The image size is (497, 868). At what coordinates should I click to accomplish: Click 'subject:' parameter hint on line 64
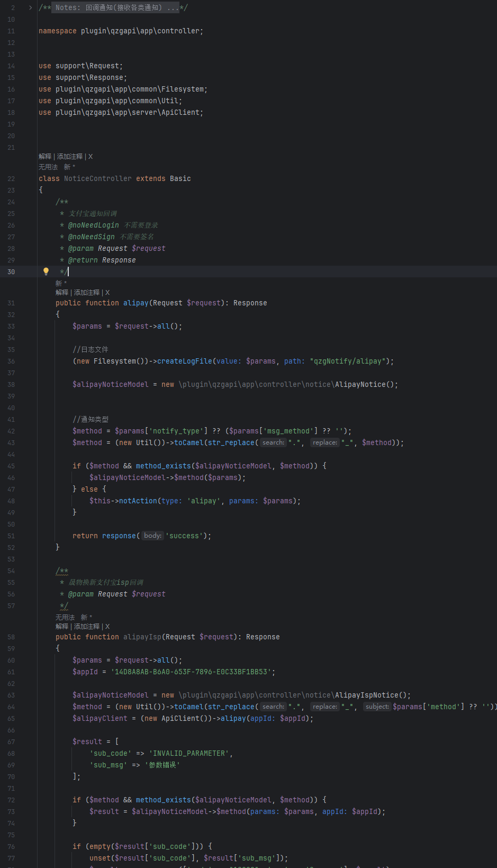(x=377, y=707)
